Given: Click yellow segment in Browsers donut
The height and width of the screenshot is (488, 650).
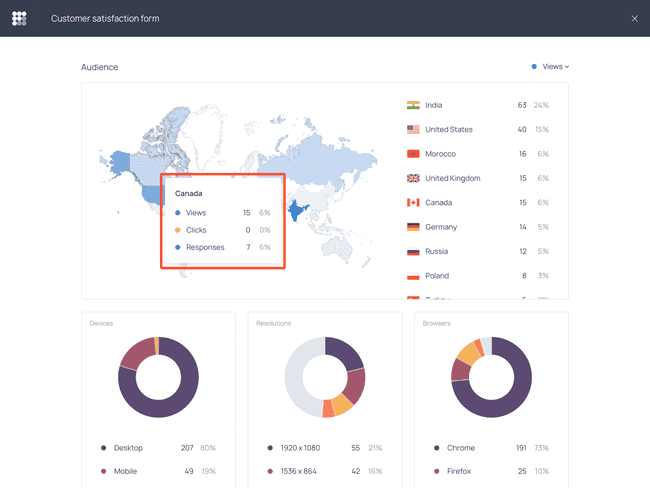Looking at the screenshot, I should (x=469, y=354).
